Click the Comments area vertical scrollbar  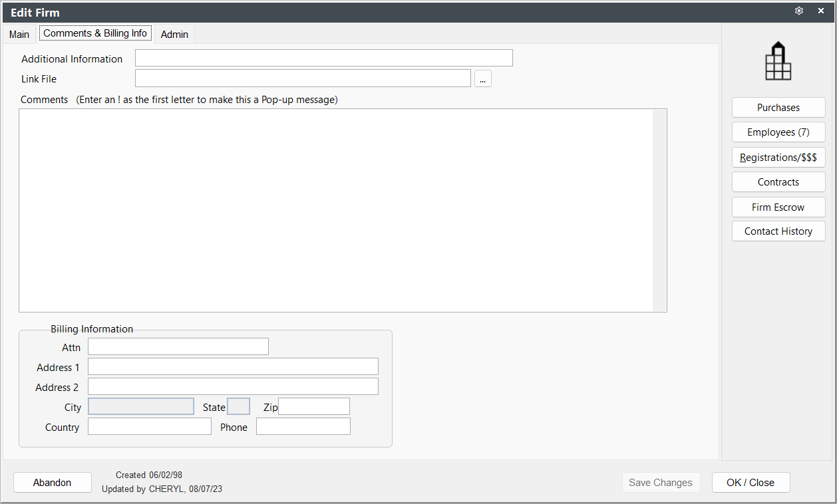(x=659, y=210)
